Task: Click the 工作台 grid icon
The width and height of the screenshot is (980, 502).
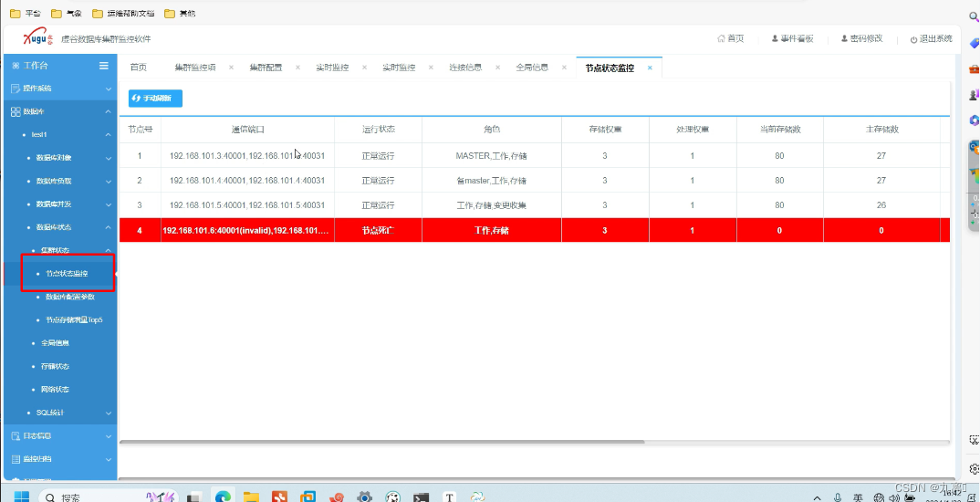Action: click(x=16, y=66)
